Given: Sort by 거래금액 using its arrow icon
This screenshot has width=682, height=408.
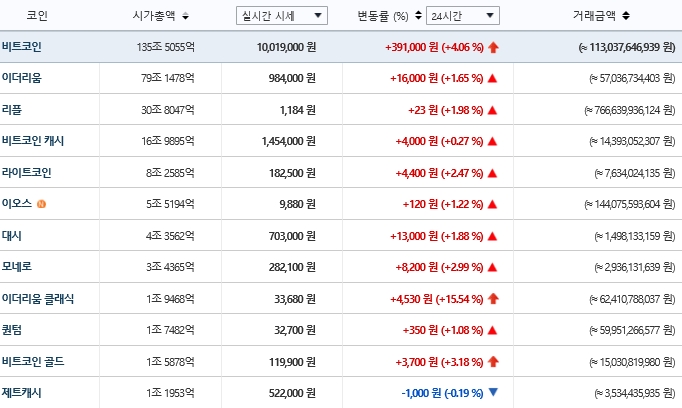Looking at the screenshot, I should pos(626,16).
